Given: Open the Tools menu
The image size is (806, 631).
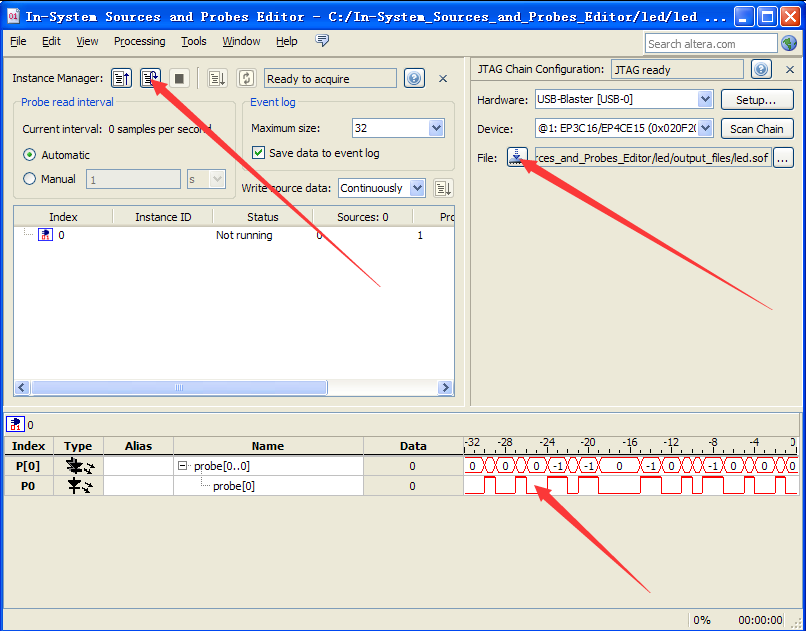Looking at the screenshot, I should pos(194,41).
